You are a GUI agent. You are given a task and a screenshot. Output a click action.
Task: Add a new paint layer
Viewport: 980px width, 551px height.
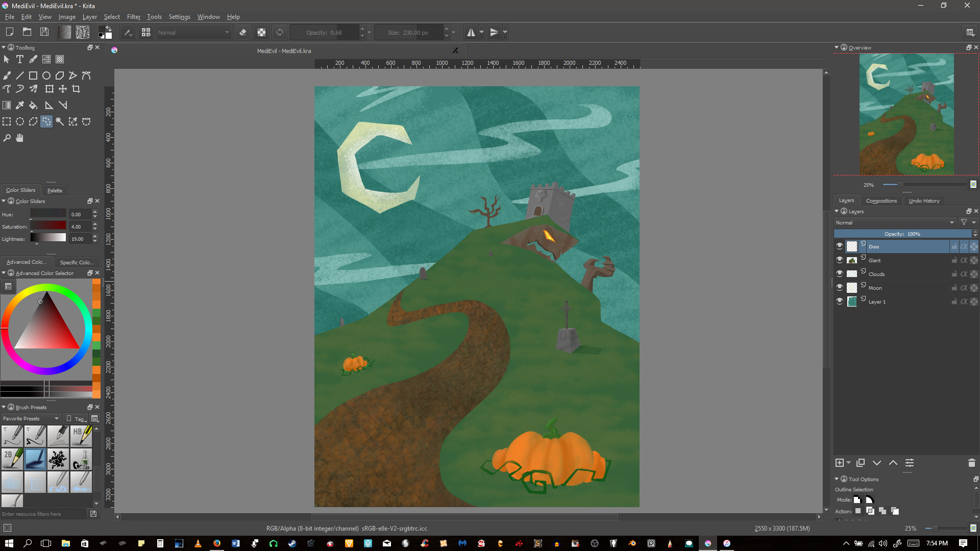839,463
